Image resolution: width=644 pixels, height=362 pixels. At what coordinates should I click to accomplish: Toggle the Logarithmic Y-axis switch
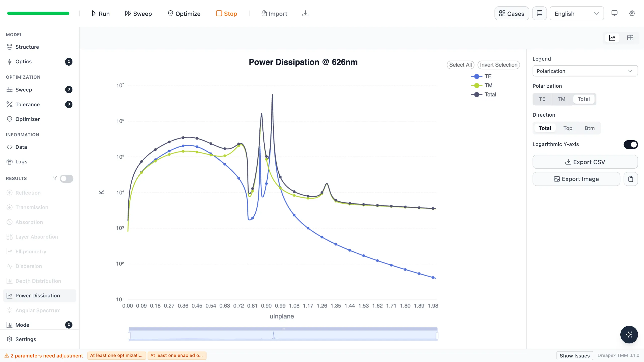coord(630,145)
